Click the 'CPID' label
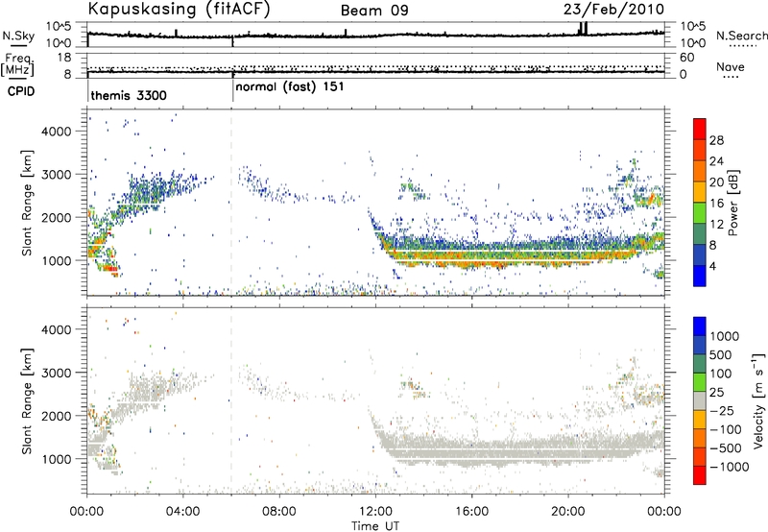 (x=21, y=91)
